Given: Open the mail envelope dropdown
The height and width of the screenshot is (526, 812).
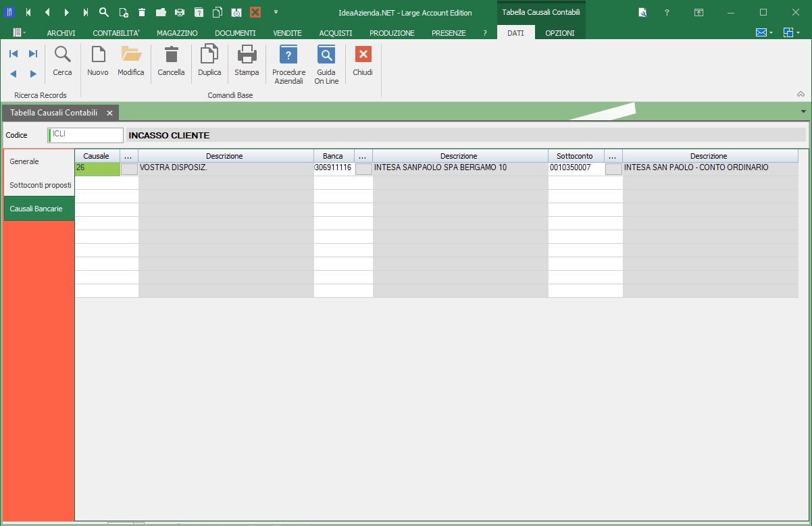Looking at the screenshot, I should click(764, 32).
